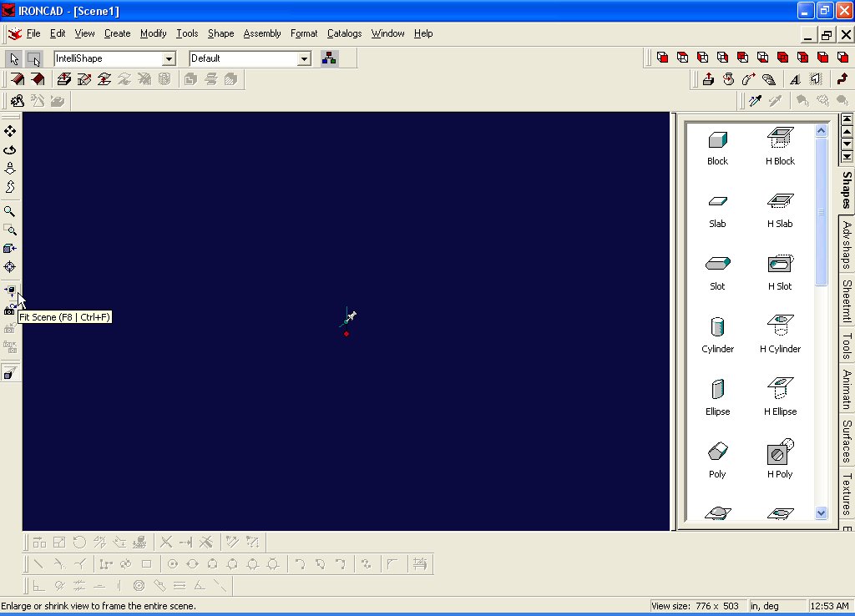Pick the H Ellipse shape

point(780,398)
